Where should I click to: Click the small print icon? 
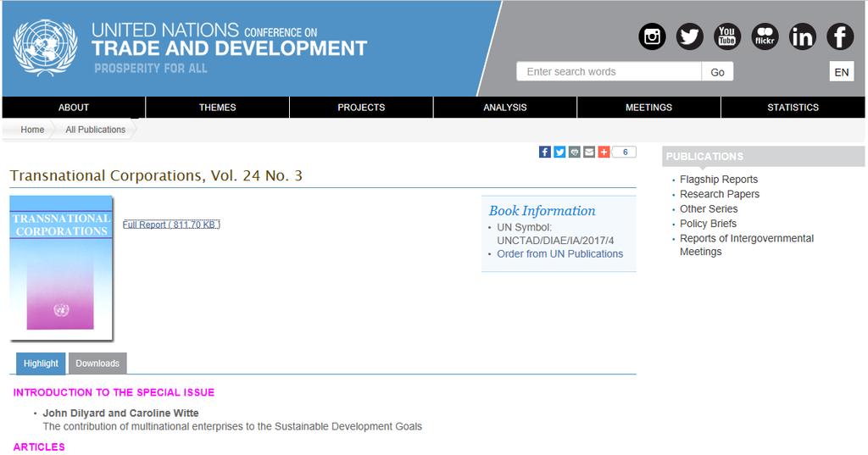[575, 152]
